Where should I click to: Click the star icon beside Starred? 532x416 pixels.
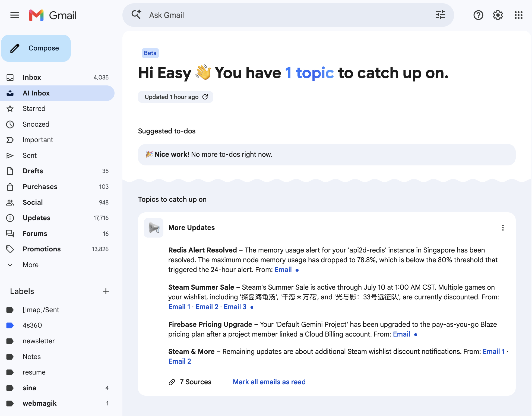coord(10,109)
